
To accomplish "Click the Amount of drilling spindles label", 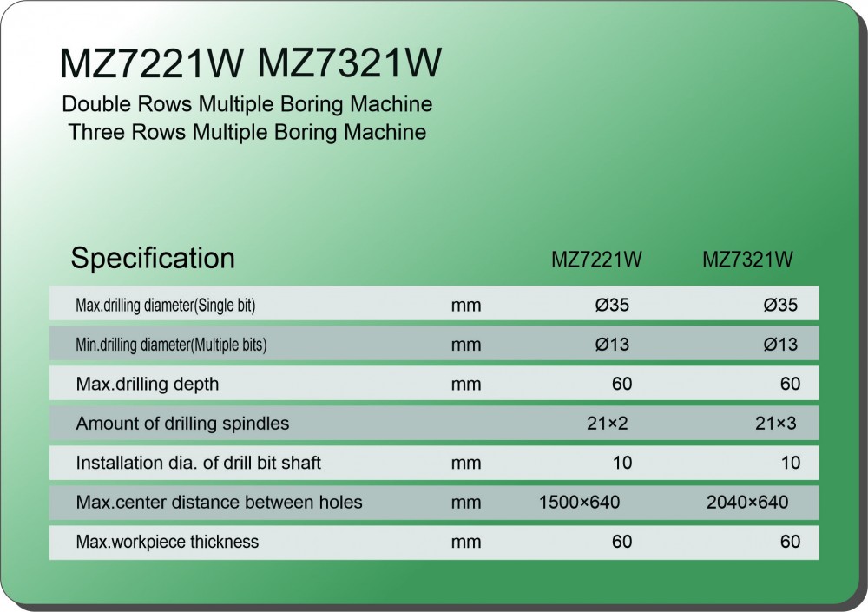I will point(182,424).
